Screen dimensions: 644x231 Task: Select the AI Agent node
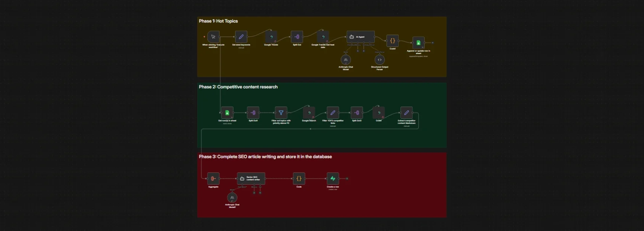tap(361, 37)
